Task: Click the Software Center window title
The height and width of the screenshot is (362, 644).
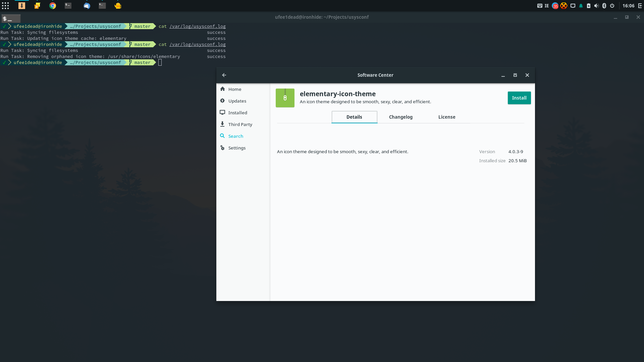Action: 375,75
